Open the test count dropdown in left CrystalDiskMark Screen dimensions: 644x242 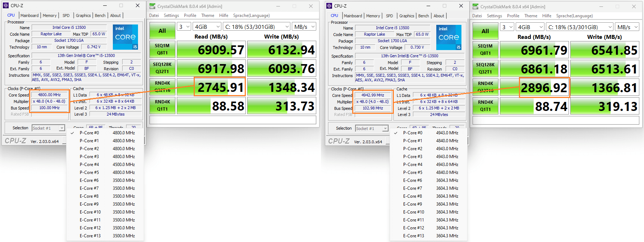(184, 27)
